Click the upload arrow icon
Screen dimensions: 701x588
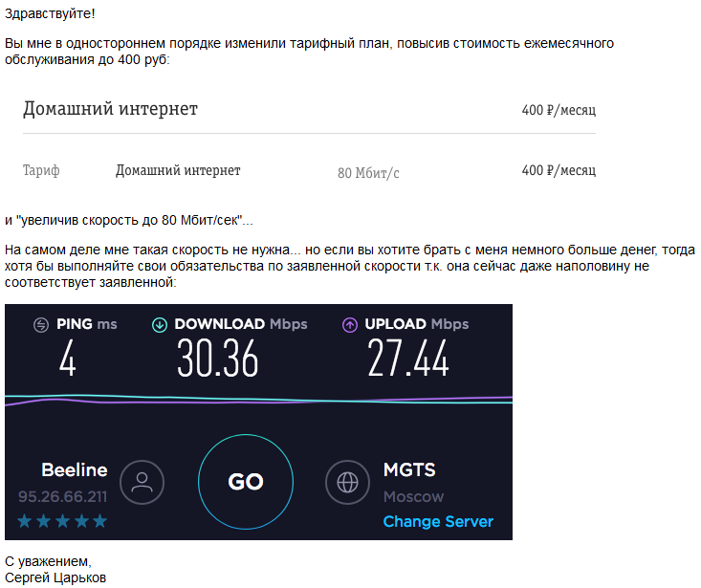(349, 325)
